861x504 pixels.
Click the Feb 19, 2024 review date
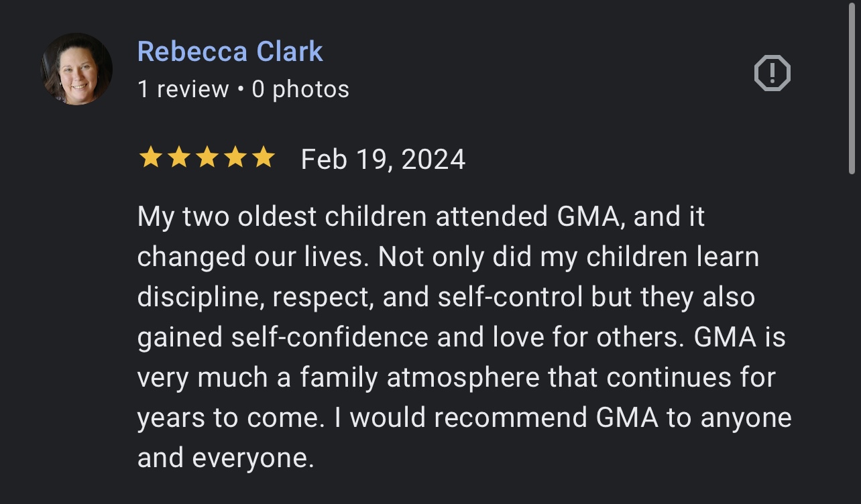tap(383, 160)
